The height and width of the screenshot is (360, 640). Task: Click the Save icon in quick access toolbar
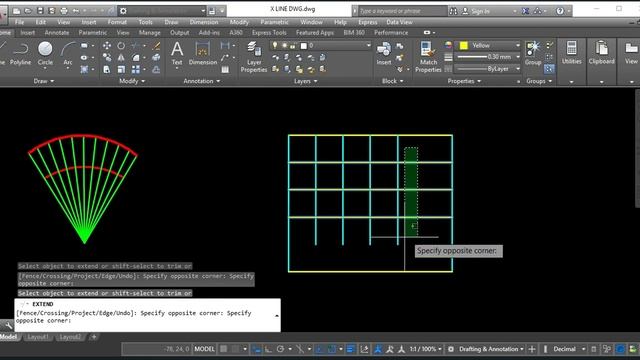point(40,11)
